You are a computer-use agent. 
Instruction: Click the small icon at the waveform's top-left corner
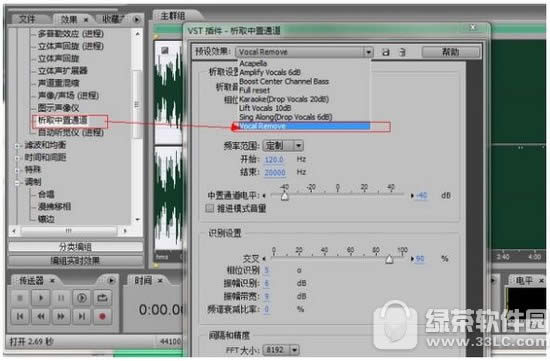coord(165,51)
